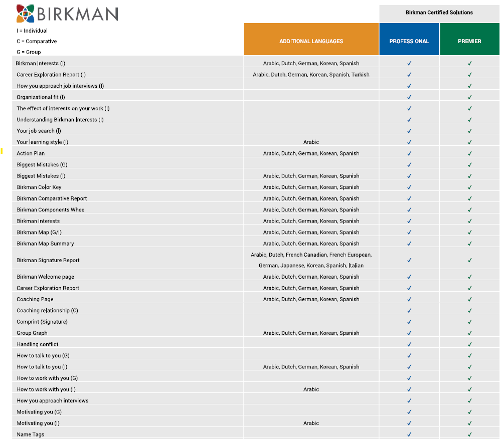Select Your learning style (I) label
Screen dimensions: 504x439
pos(43,142)
